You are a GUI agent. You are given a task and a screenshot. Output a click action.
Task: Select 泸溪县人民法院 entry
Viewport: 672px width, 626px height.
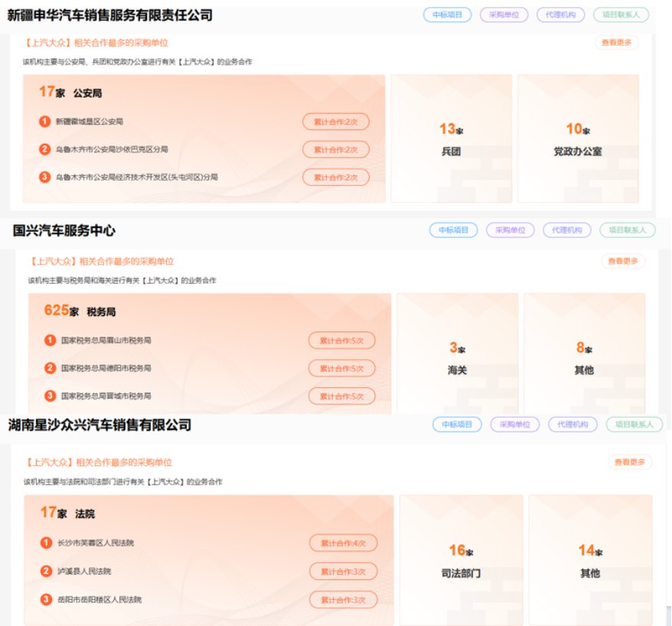(x=84, y=571)
